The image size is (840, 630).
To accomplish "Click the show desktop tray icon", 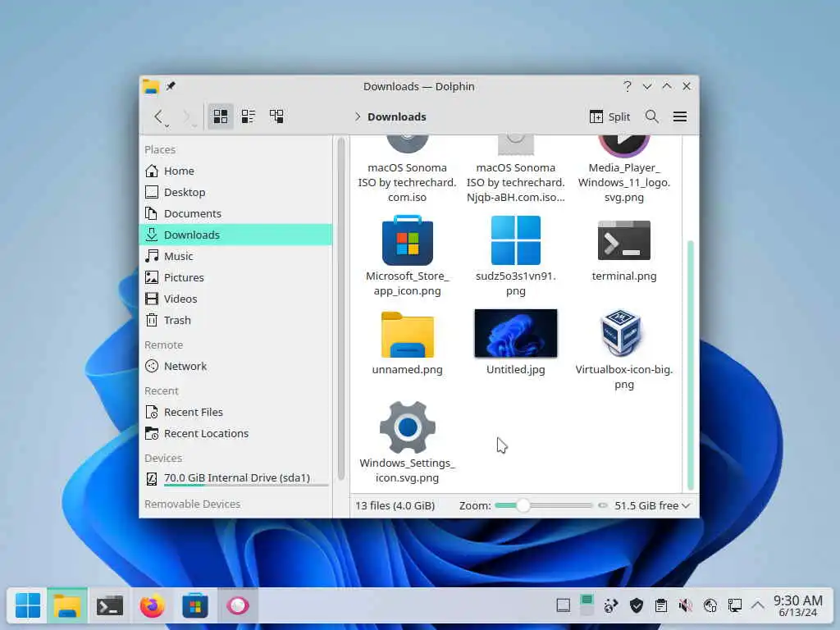I will pos(563,606).
